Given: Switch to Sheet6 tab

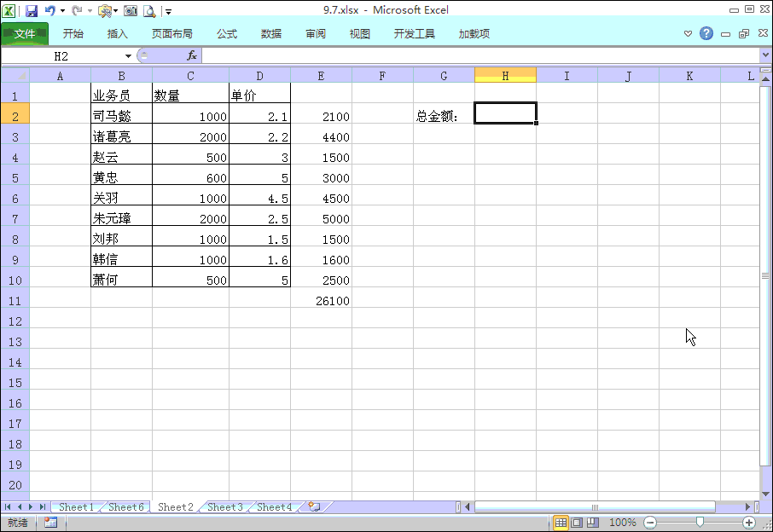Looking at the screenshot, I should [x=125, y=507].
